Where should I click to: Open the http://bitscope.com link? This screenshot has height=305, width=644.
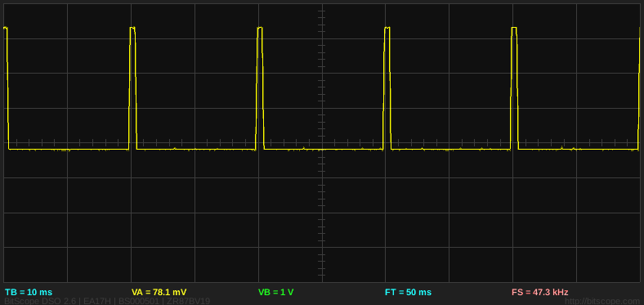point(603,302)
